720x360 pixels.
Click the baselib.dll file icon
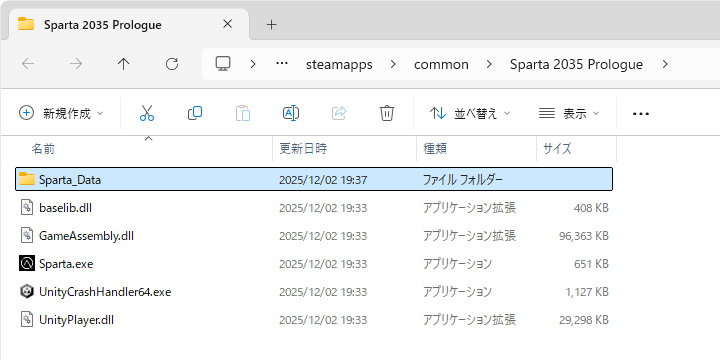(27, 208)
